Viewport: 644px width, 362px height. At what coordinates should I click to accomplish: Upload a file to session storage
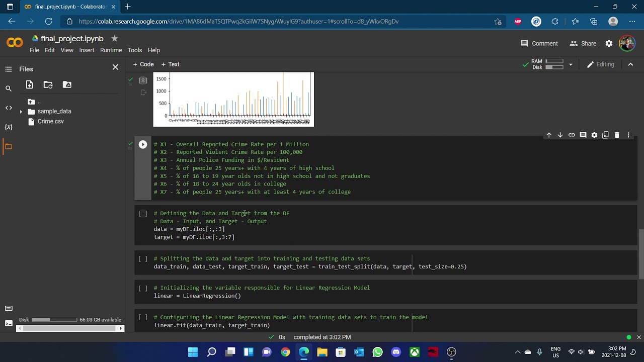tap(29, 85)
